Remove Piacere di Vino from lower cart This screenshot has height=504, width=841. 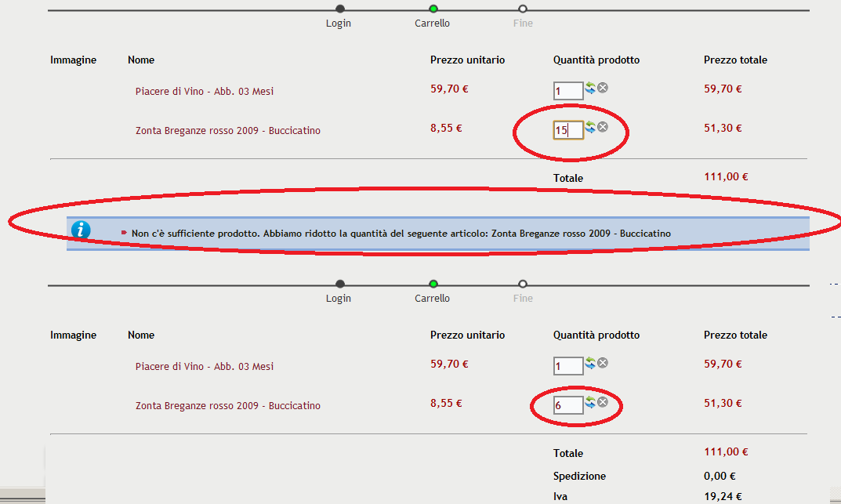pyautogui.click(x=603, y=363)
